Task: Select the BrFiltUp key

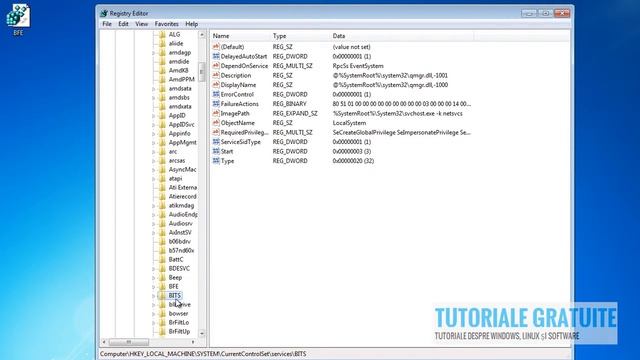Action: click(180, 331)
